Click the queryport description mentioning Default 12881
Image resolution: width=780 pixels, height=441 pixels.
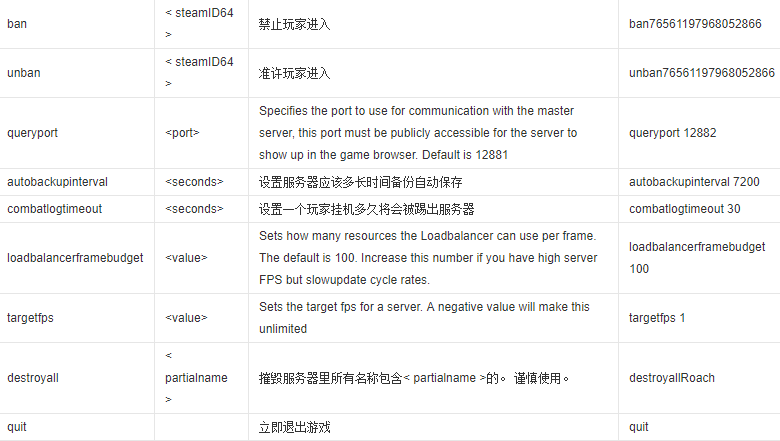418,133
